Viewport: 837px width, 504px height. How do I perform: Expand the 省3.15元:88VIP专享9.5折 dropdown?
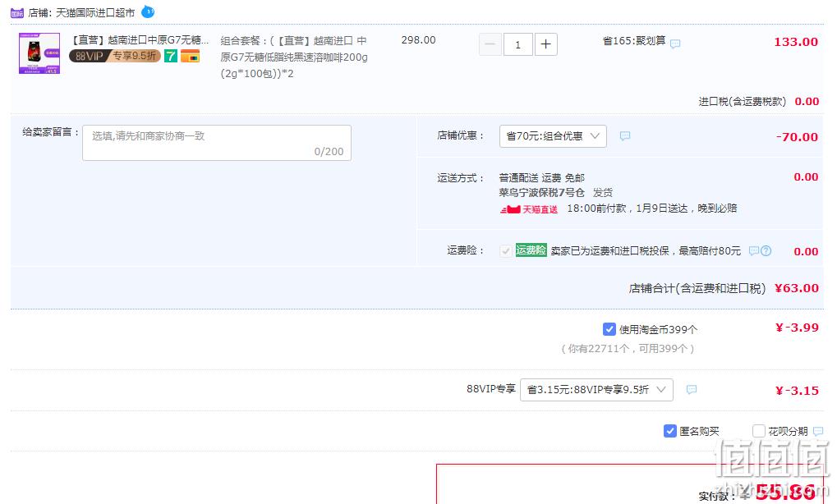pos(596,390)
